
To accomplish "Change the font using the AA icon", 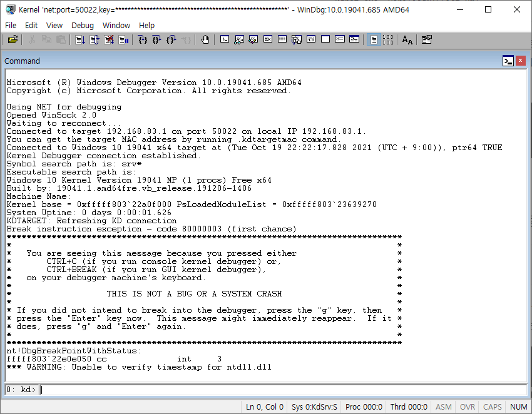I will 406,39.
